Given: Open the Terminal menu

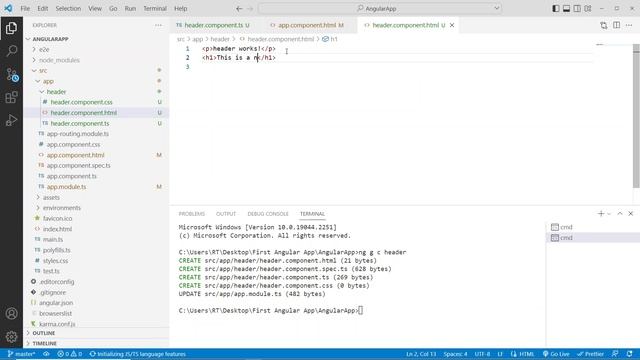Looking at the screenshot, I should (155, 9).
